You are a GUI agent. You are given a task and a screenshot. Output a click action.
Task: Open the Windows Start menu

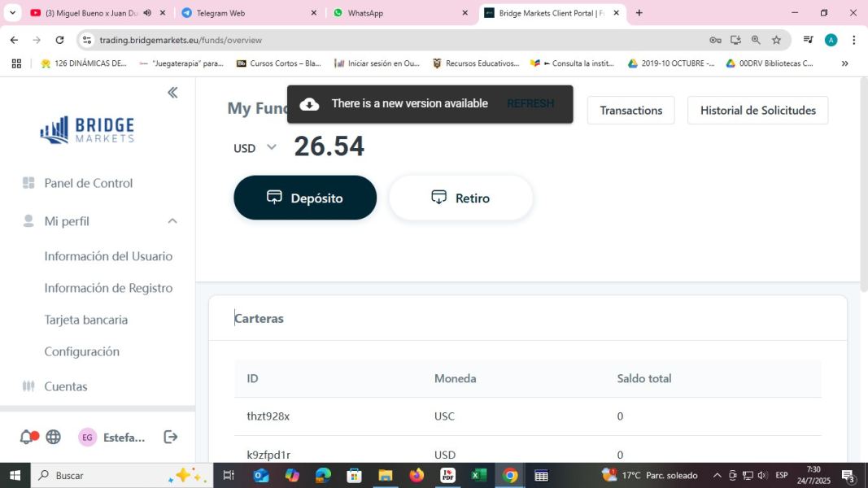point(15,475)
